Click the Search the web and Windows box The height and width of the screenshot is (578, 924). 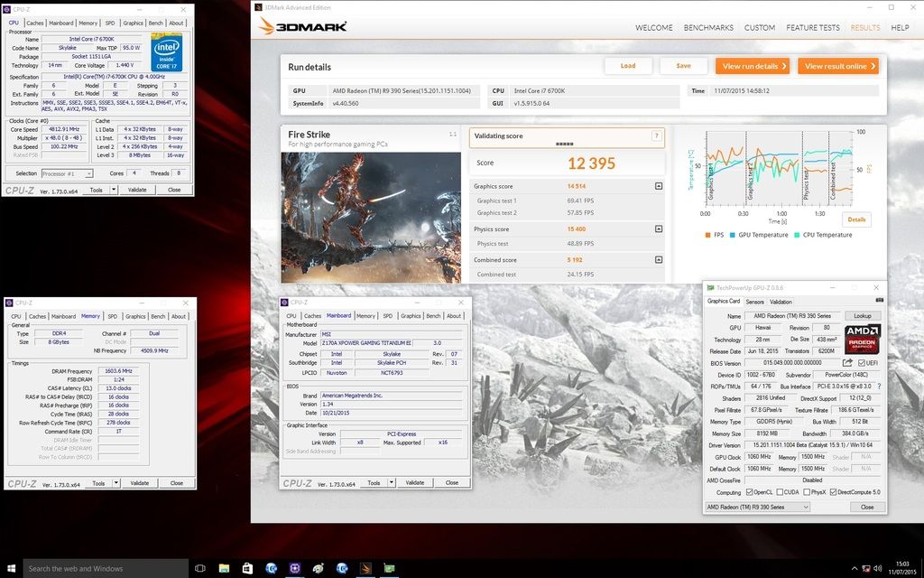pos(106,569)
